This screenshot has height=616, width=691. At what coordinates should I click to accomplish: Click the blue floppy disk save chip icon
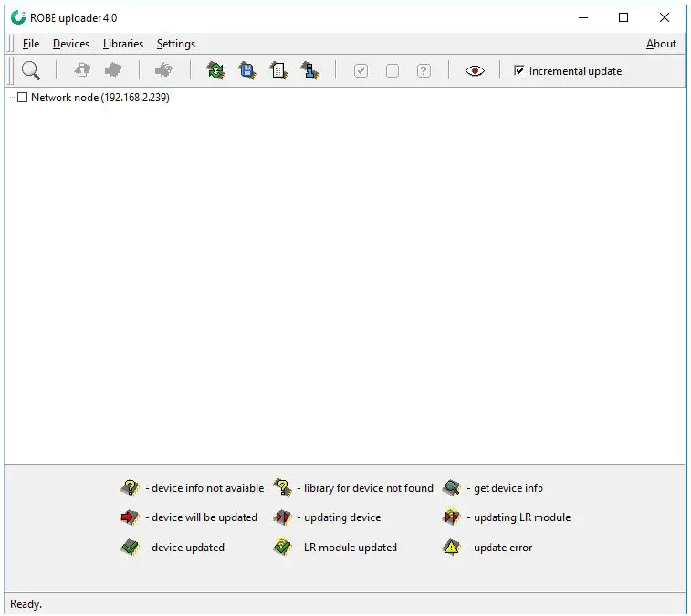point(247,70)
